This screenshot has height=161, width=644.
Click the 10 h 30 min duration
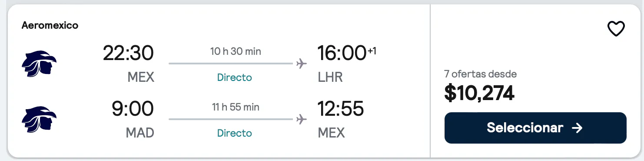click(x=236, y=51)
